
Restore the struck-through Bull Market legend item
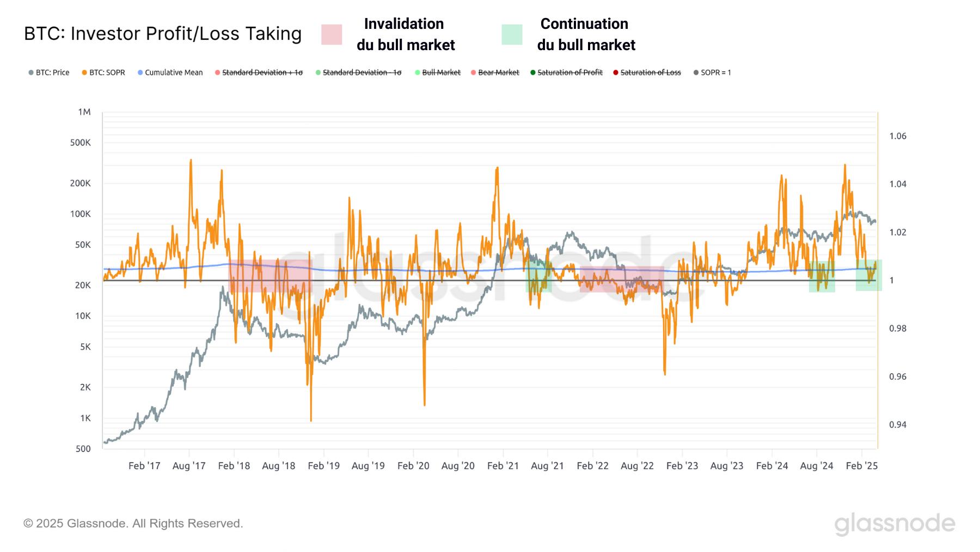(439, 72)
